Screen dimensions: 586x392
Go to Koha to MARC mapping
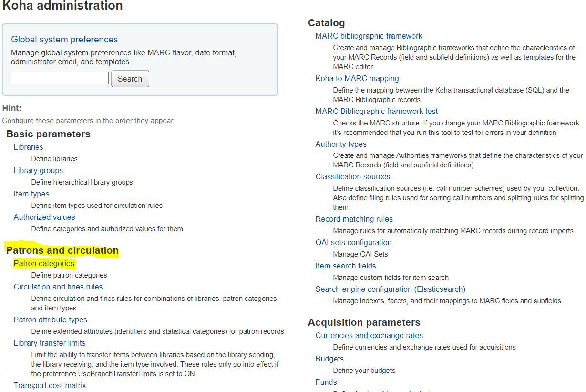(x=357, y=79)
